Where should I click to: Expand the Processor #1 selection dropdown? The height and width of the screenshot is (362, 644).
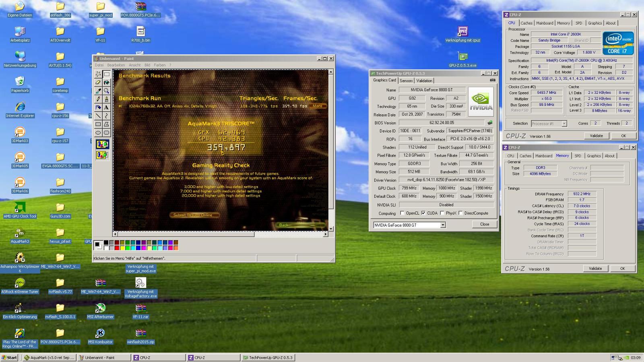tap(564, 124)
